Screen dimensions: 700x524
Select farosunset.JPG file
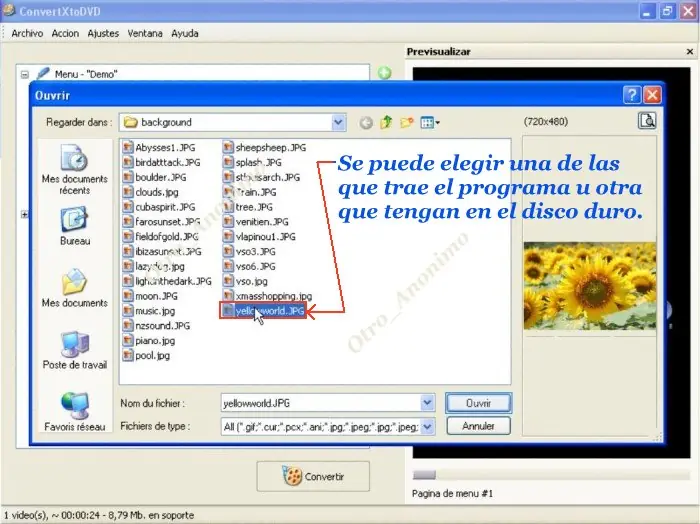(x=162, y=222)
